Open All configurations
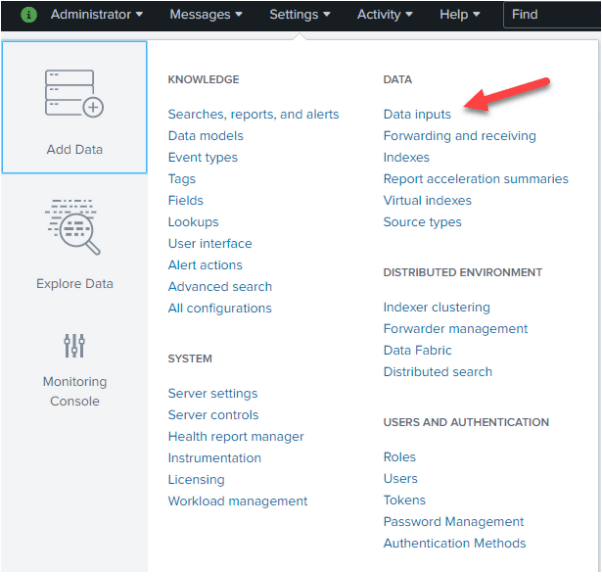Image resolution: width=602 pixels, height=578 pixels. click(x=220, y=308)
